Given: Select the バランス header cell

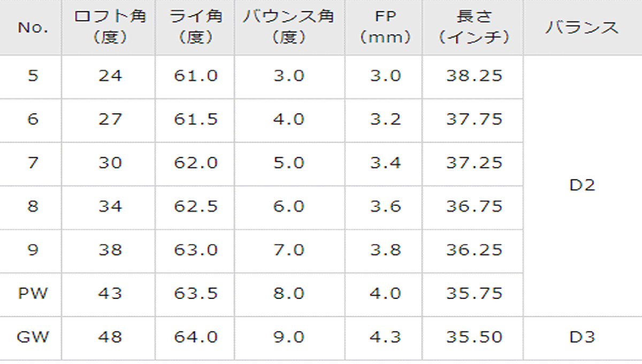Looking at the screenshot, I should [x=582, y=28].
